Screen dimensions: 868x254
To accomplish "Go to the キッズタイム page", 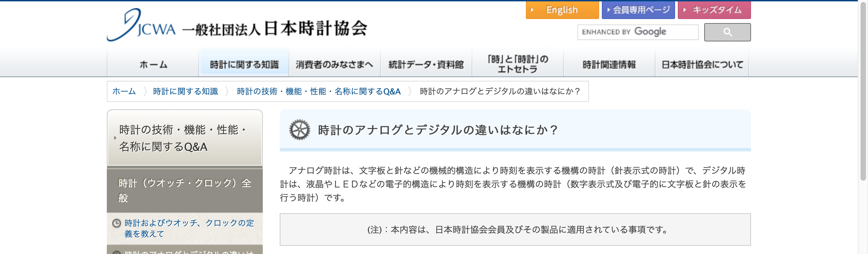I will point(714,10).
